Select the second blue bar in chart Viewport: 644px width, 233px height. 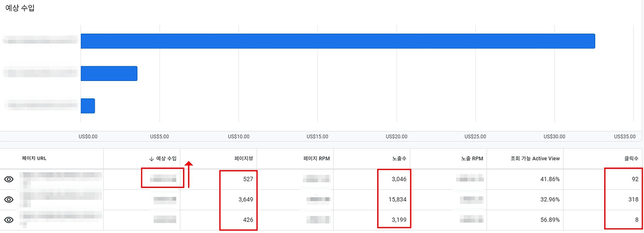click(x=109, y=74)
